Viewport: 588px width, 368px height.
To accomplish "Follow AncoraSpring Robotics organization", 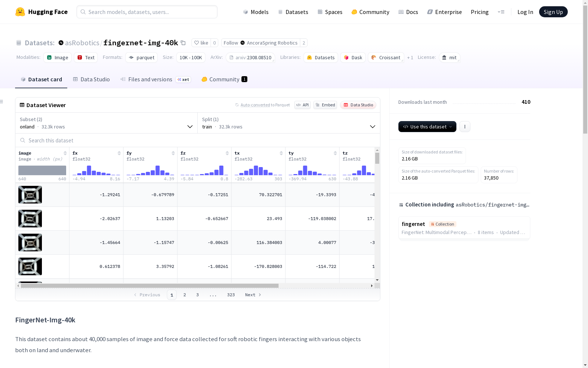I will (261, 43).
